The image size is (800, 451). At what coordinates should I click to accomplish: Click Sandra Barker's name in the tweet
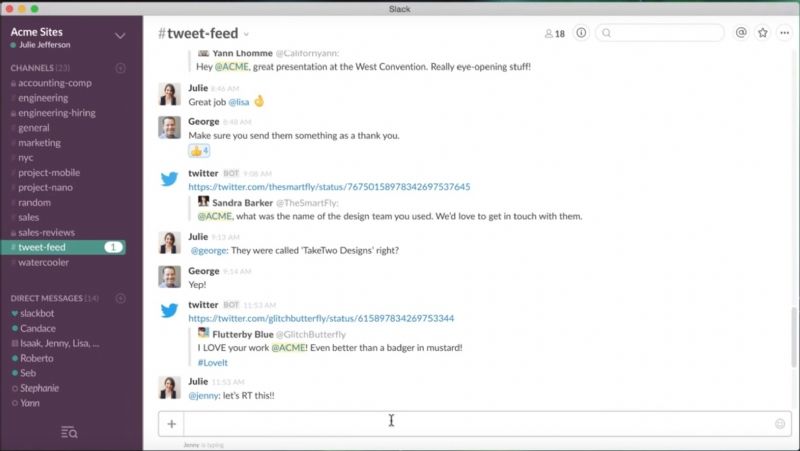tap(242, 203)
